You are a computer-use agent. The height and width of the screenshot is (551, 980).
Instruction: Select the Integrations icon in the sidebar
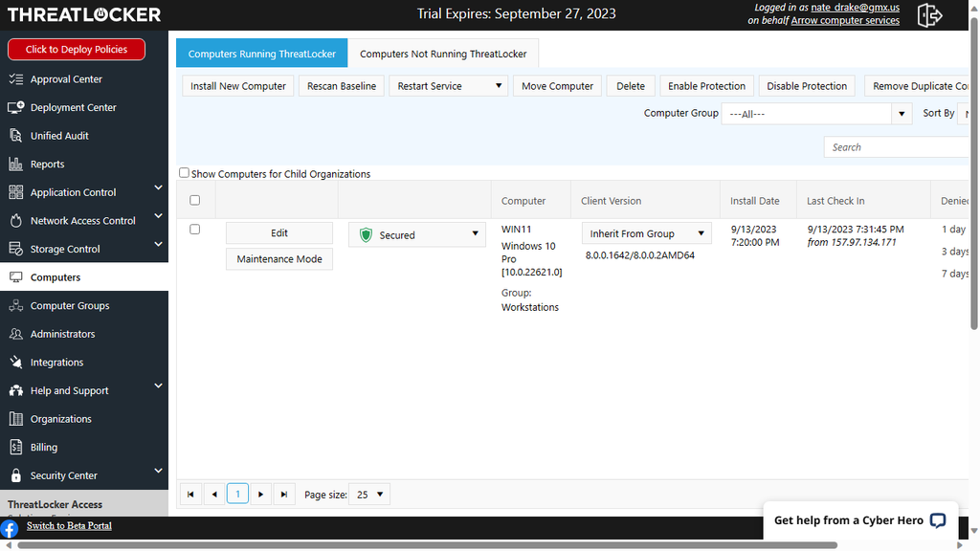tap(17, 362)
